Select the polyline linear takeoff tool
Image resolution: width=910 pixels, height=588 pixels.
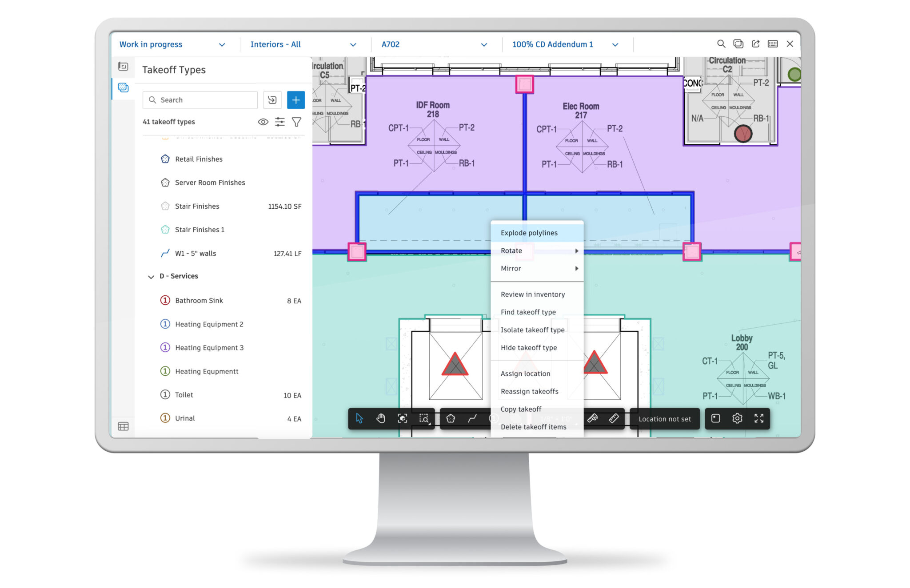[x=472, y=418]
